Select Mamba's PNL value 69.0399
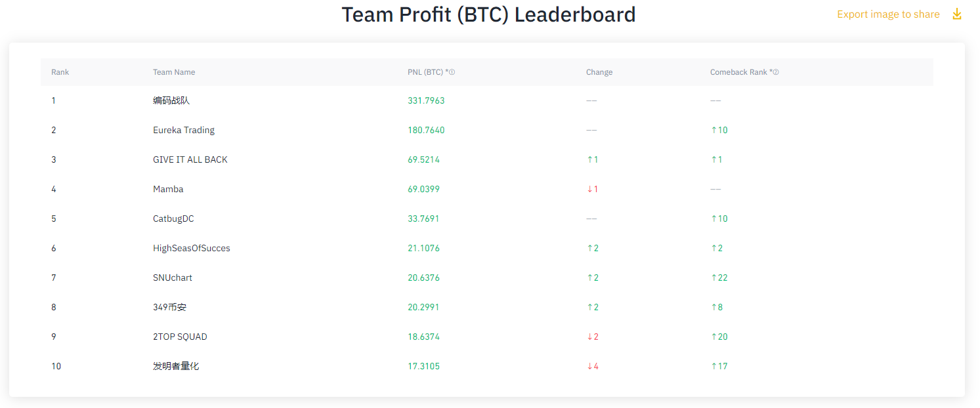This screenshot has height=408, width=980. tap(425, 189)
